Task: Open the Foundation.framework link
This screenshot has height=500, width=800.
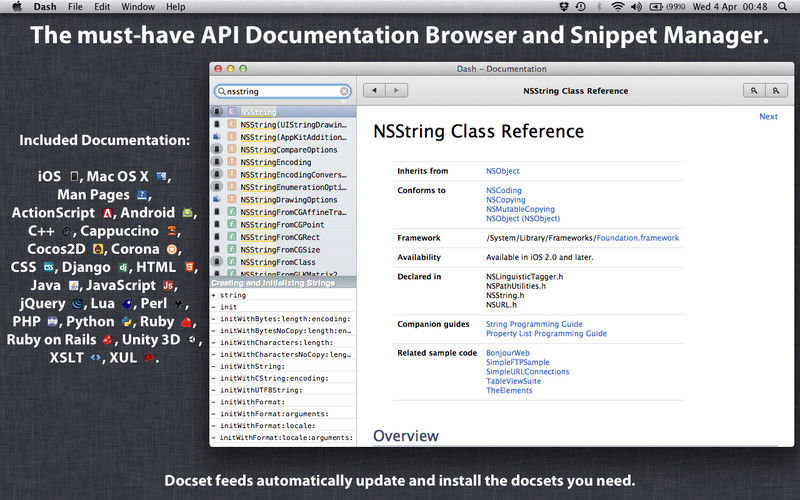Action: click(638, 238)
